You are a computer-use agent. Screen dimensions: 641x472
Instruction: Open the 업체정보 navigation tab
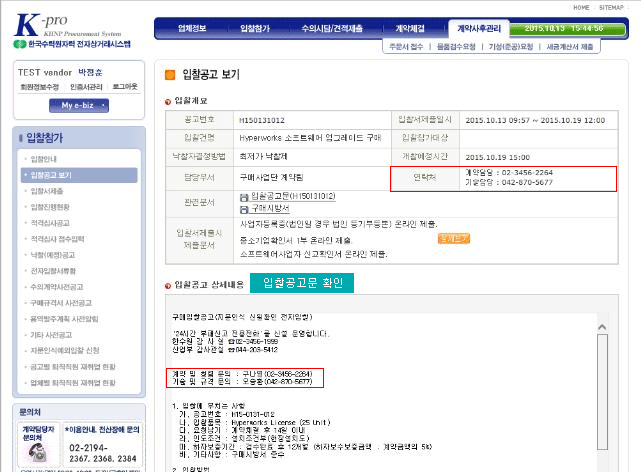pos(192,28)
